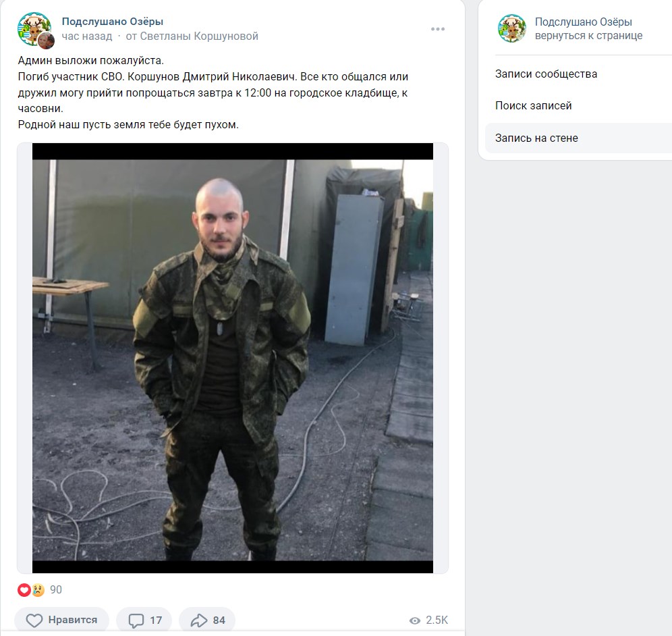Click the crying emoji reaction icon
672x636 pixels.
click(38, 590)
